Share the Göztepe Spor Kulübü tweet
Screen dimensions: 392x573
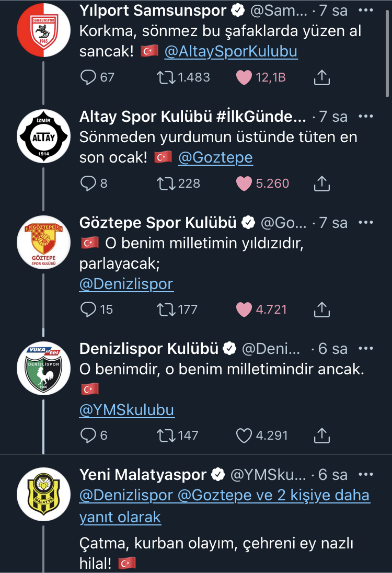pyautogui.click(x=322, y=310)
